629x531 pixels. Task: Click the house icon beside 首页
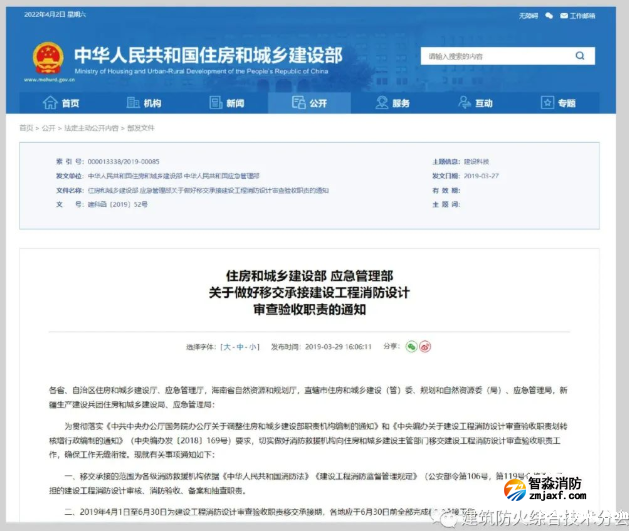click(49, 103)
